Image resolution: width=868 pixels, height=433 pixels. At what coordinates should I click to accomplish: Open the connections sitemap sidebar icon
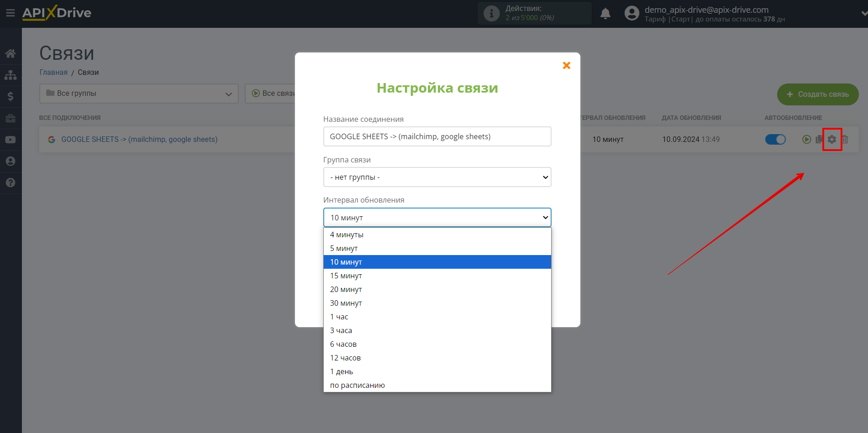(11, 75)
